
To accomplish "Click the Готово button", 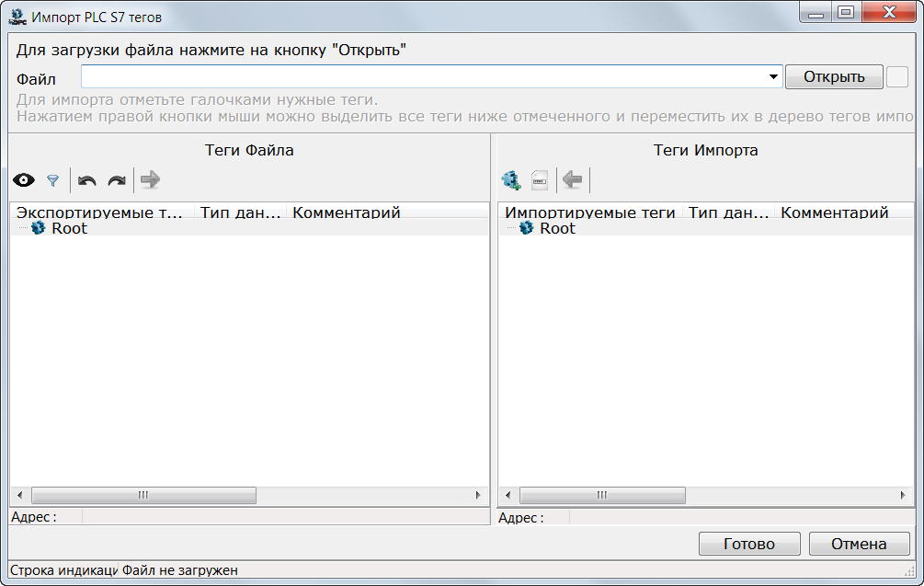I will pos(749,544).
